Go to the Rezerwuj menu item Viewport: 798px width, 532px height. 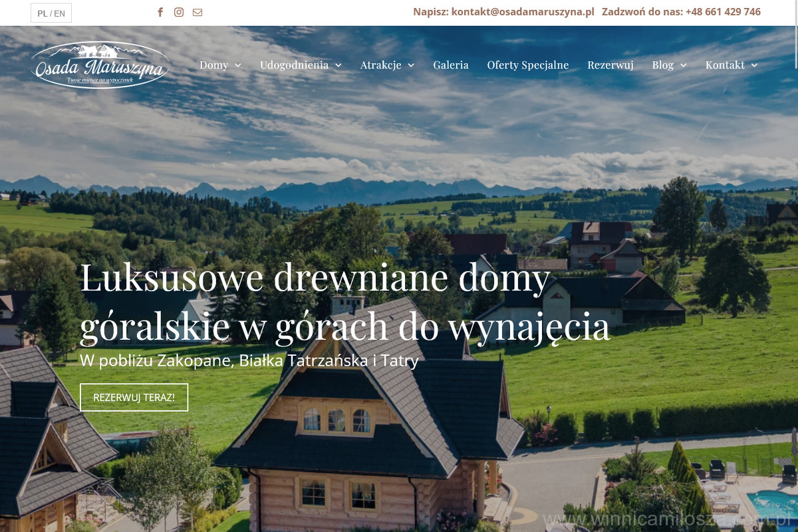[610, 65]
